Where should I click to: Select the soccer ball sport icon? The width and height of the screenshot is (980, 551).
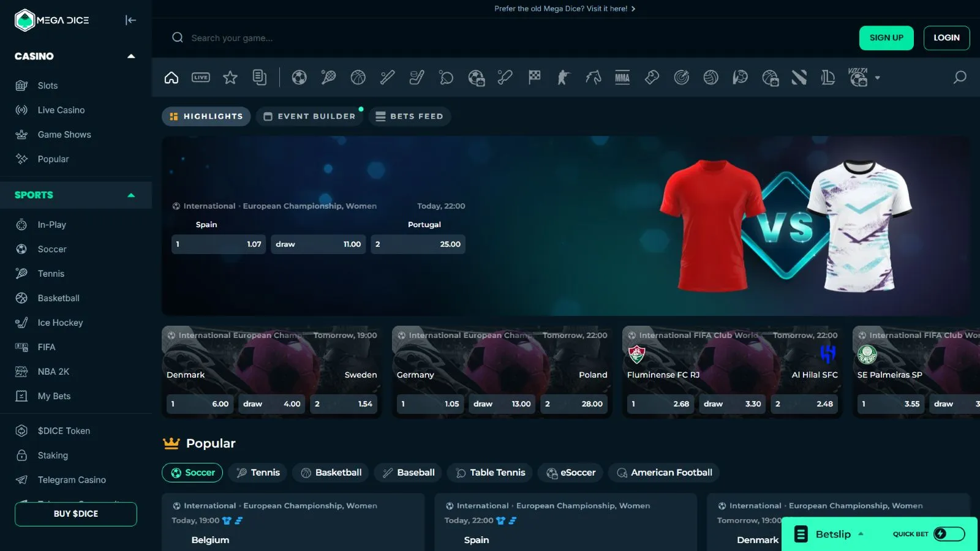[299, 78]
